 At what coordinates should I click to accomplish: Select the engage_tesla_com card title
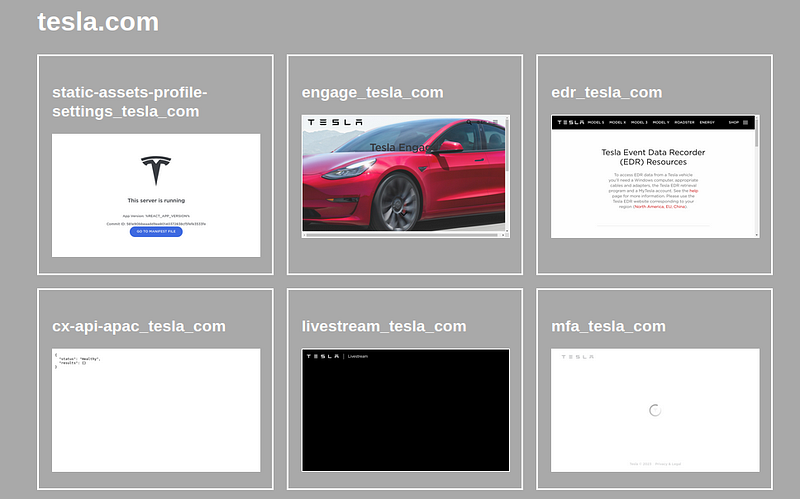click(372, 92)
